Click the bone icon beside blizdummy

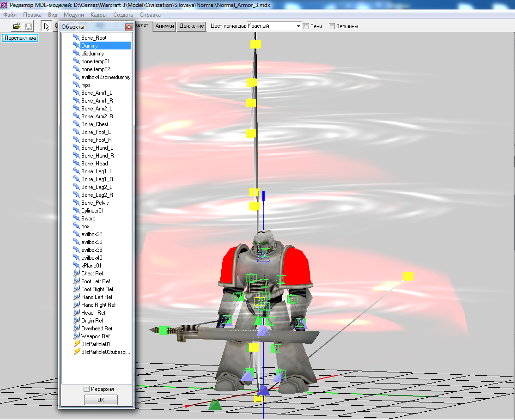tap(77, 53)
